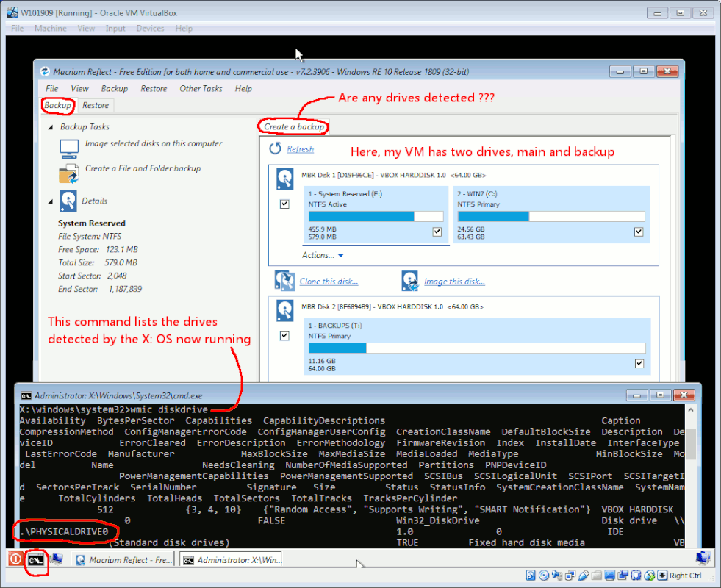The width and height of the screenshot is (721, 588).
Task: Click Create a File and Folder backup
Action: tap(143, 168)
